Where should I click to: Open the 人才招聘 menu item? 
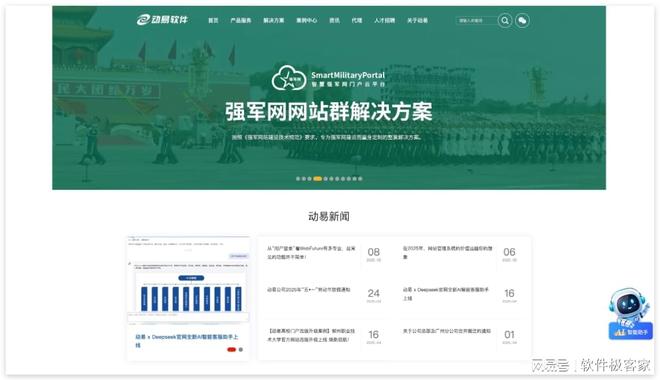click(x=384, y=20)
